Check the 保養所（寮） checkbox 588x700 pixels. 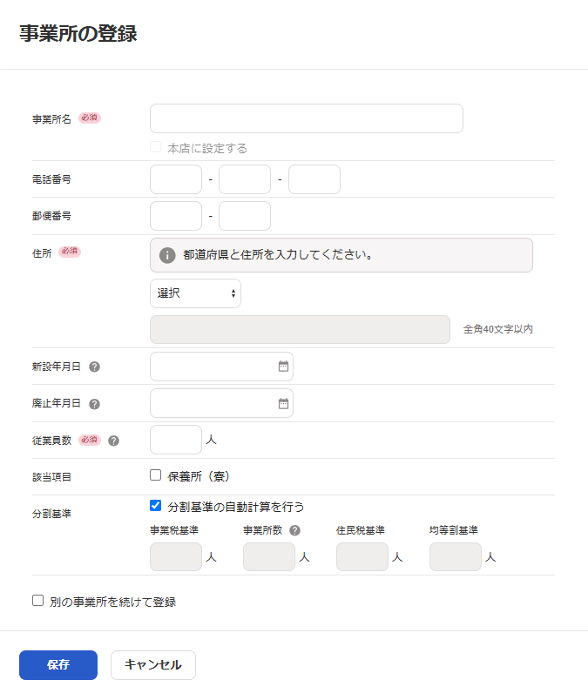[x=156, y=475]
